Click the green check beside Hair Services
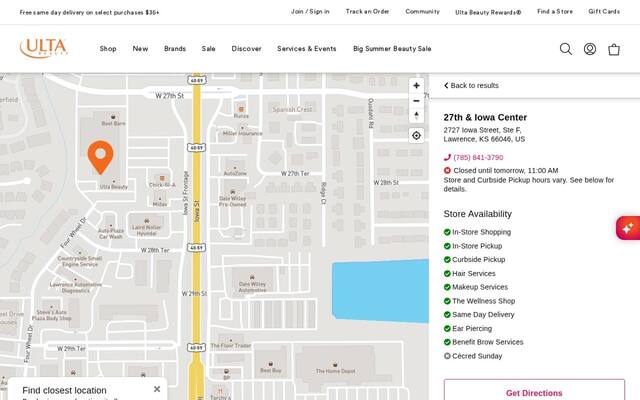This screenshot has height=400, width=640. [447, 273]
